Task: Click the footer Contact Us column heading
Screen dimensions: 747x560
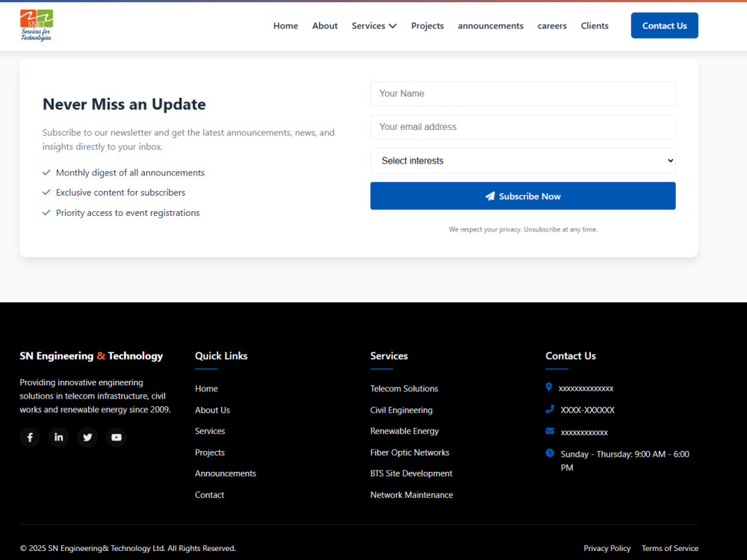Action: click(x=571, y=355)
